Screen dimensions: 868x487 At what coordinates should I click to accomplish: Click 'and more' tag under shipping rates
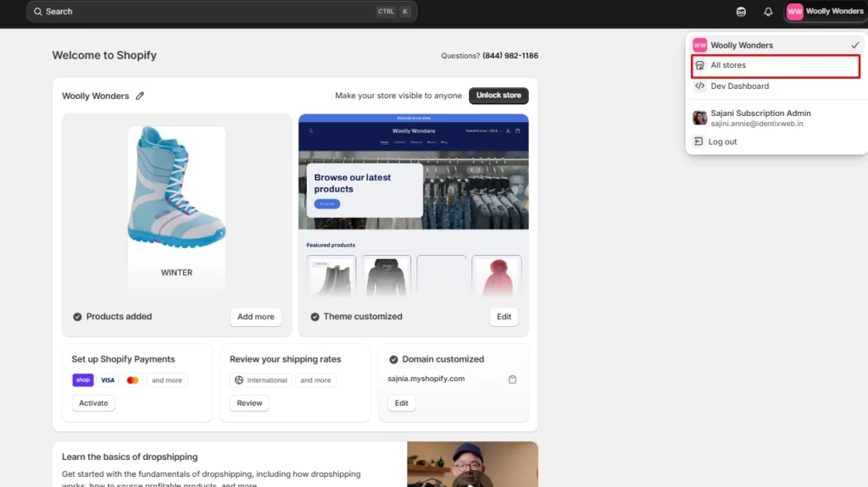point(315,380)
